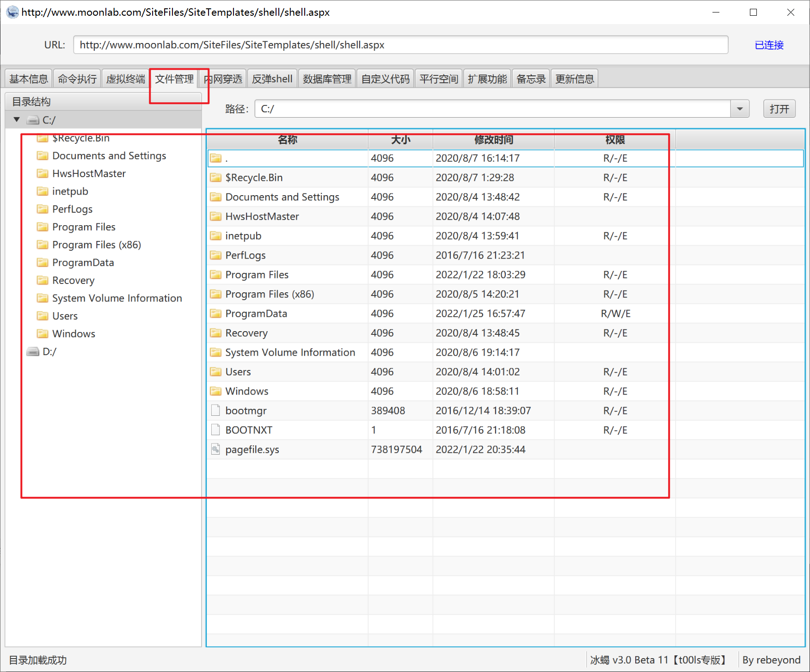
Task: Click the ProgramData folder icon in file list
Action: pos(215,313)
